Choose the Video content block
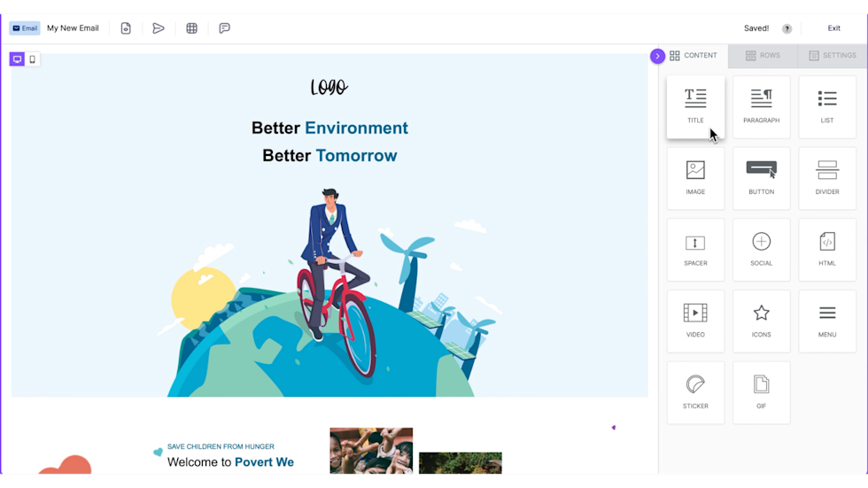Image resolution: width=868 pixels, height=488 pixels. click(695, 321)
